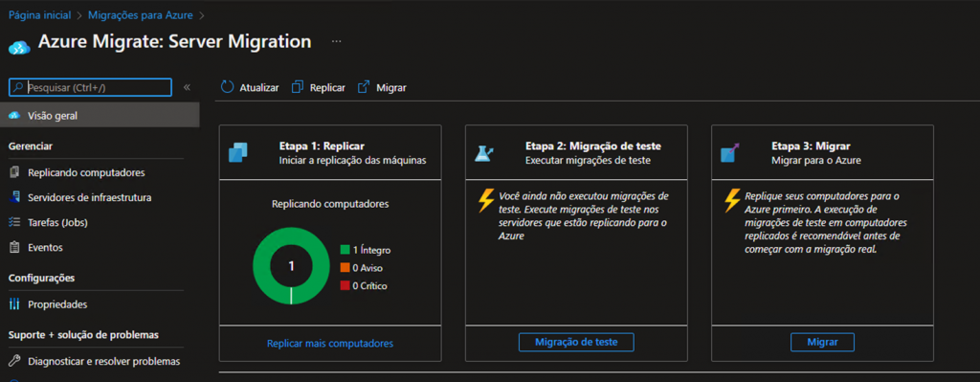Go to Página inicial breadcrumb
The height and width of the screenshot is (382, 980).
coord(39,14)
